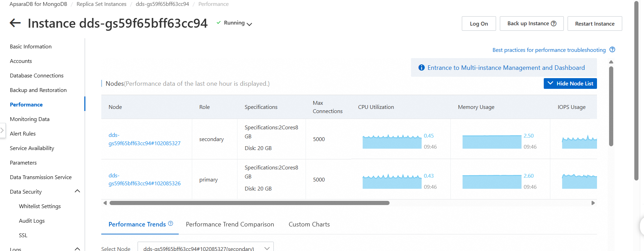Click the 'secondary' role cell
Screen dimensions: 644x251
(x=212, y=139)
